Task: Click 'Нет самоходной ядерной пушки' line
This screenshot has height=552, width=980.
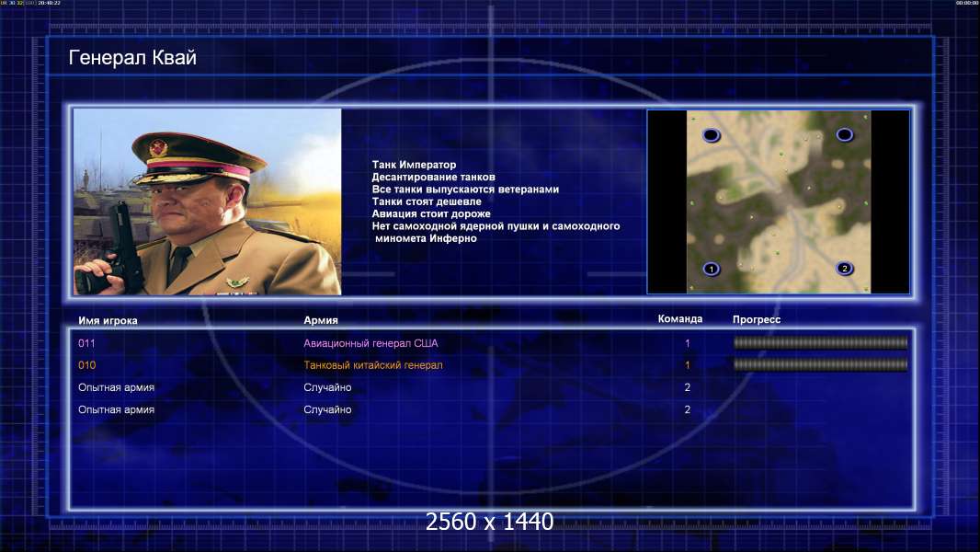Action: point(496,226)
